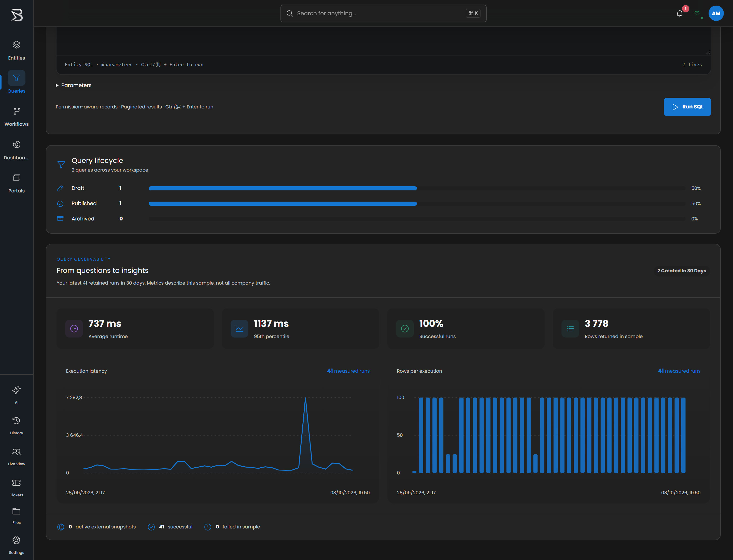Click the search for anything field
The image size is (733, 560).
coord(383,13)
